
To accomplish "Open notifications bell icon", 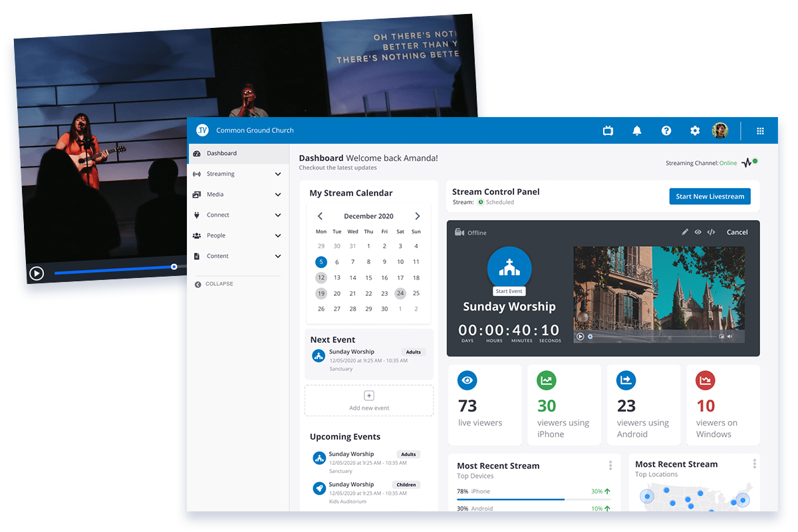I will coord(637,131).
